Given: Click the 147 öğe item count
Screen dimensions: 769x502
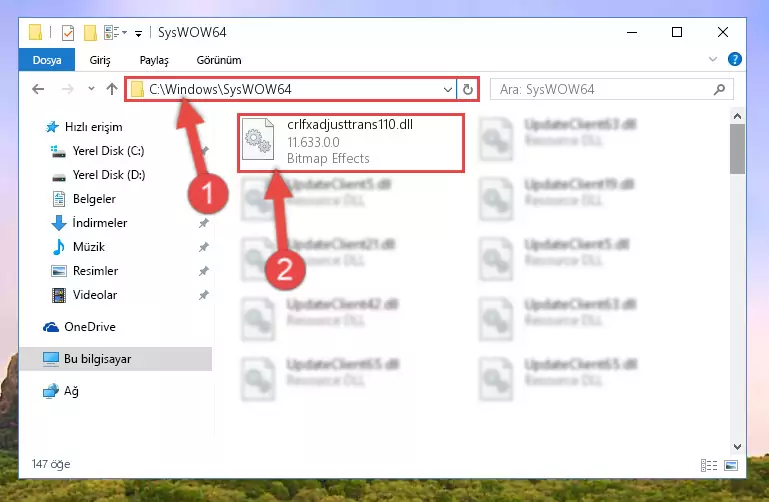Looking at the screenshot, I should (x=51, y=464).
